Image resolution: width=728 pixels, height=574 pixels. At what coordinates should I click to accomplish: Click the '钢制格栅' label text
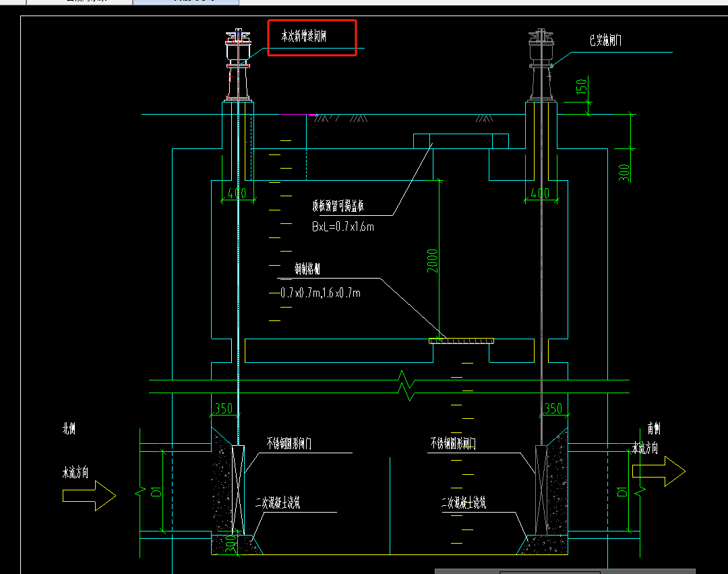pos(307,268)
